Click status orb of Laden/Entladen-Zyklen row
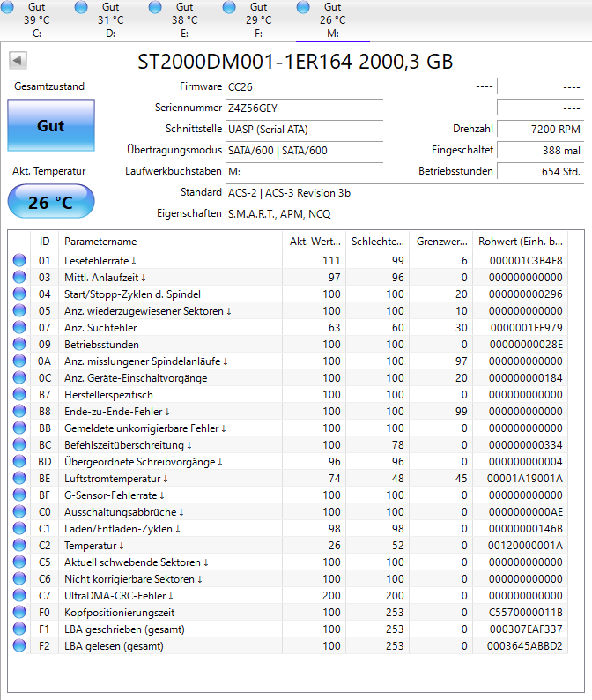The image size is (592, 700). (19, 528)
